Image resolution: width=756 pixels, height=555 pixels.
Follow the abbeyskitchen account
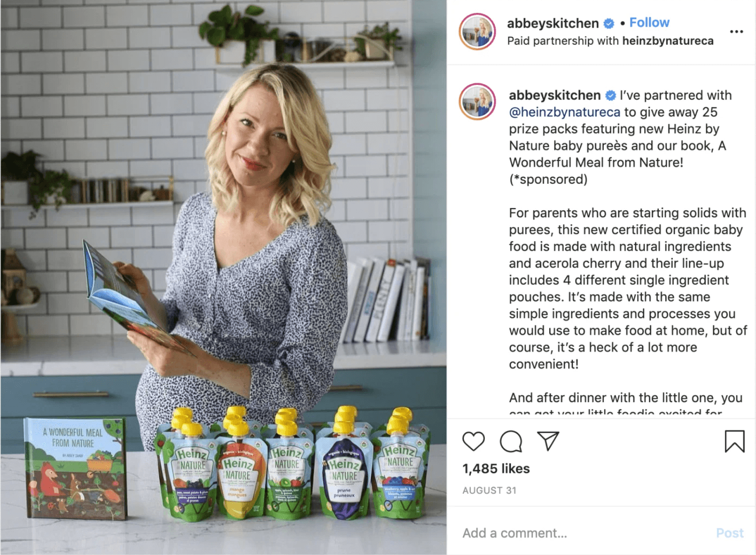point(649,23)
